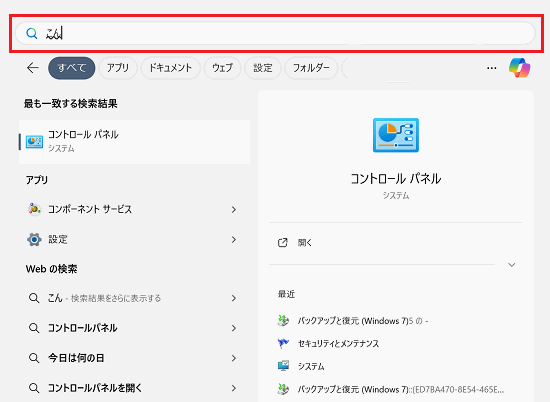Click the Component Services icon

[34, 209]
